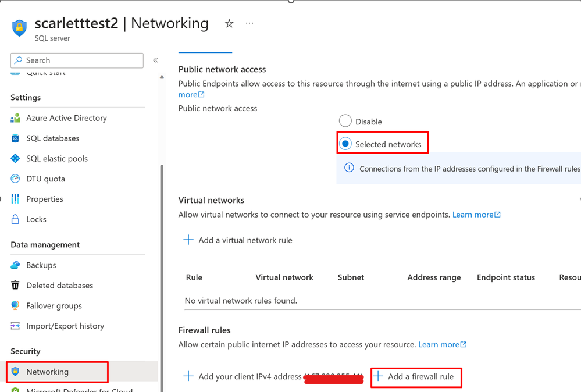Open Azure Active Directory settings

pyautogui.click(x=66, y=118)
